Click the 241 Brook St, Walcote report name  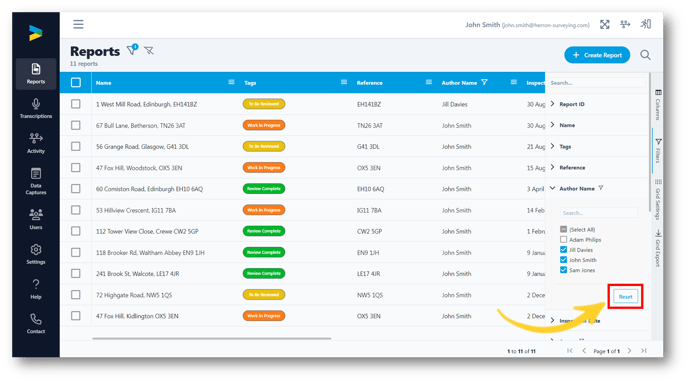click(x=137, y=274)
